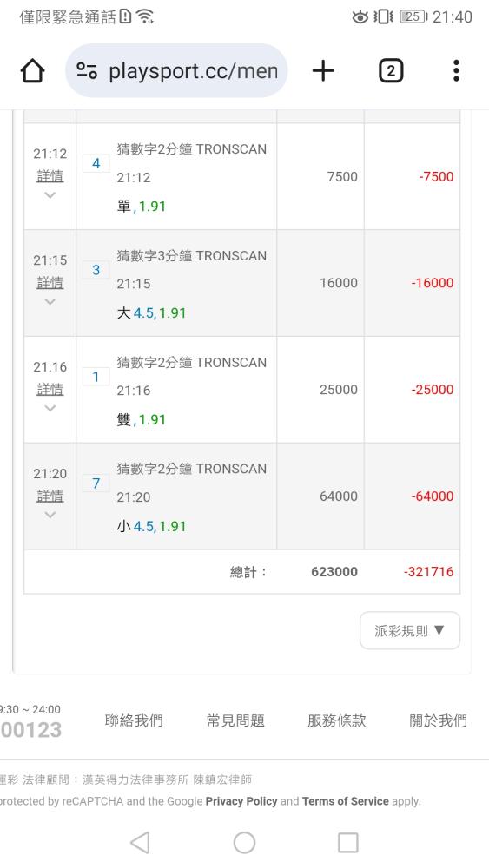
Task: Tap the browser home icon
Action: tap(32, 71)
